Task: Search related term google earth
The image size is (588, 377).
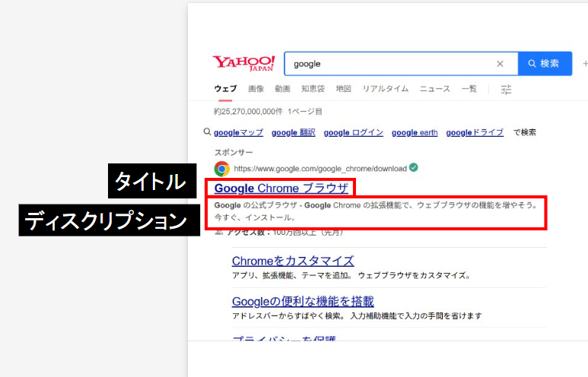Action: click(x=415, y=133)
